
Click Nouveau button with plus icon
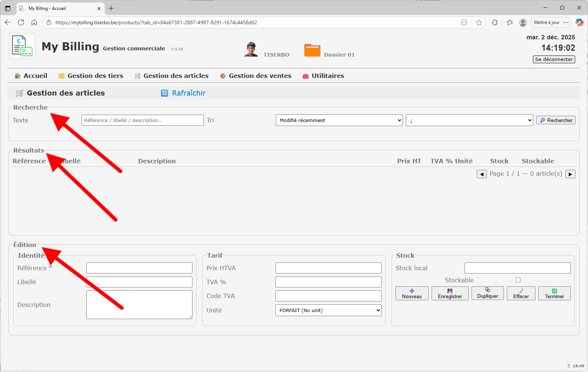(x=412, y=293)
